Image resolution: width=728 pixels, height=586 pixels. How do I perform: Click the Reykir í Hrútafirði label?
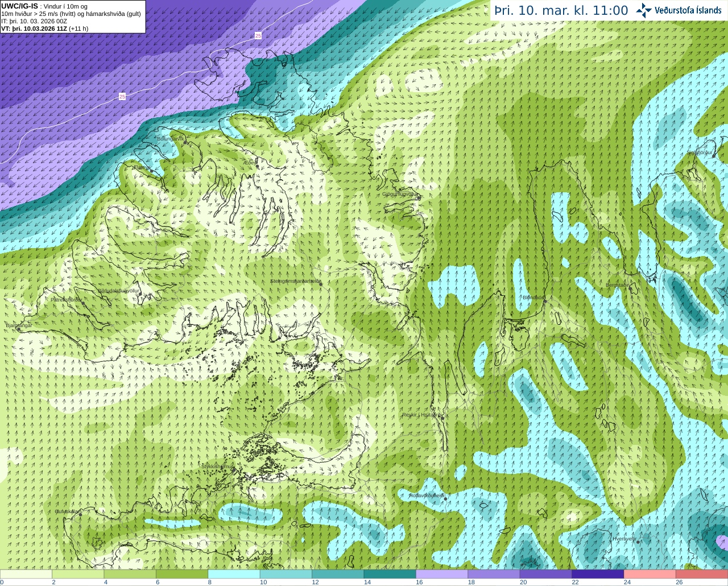tap(422, 415)
